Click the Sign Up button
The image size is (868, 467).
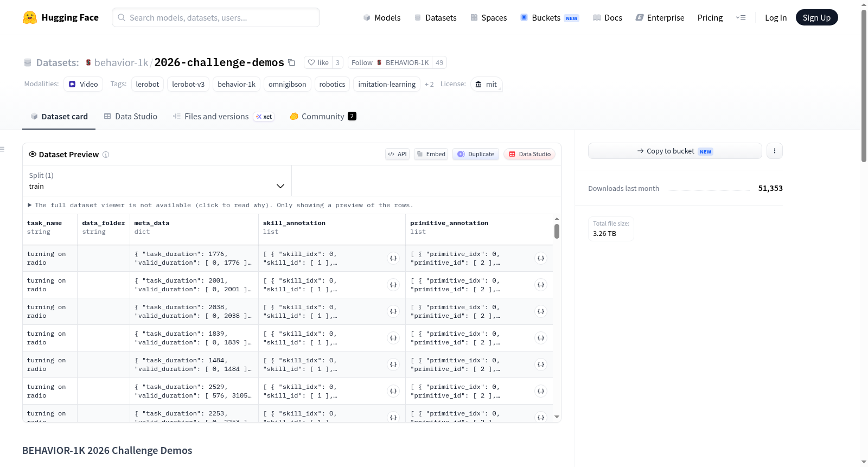817,17
